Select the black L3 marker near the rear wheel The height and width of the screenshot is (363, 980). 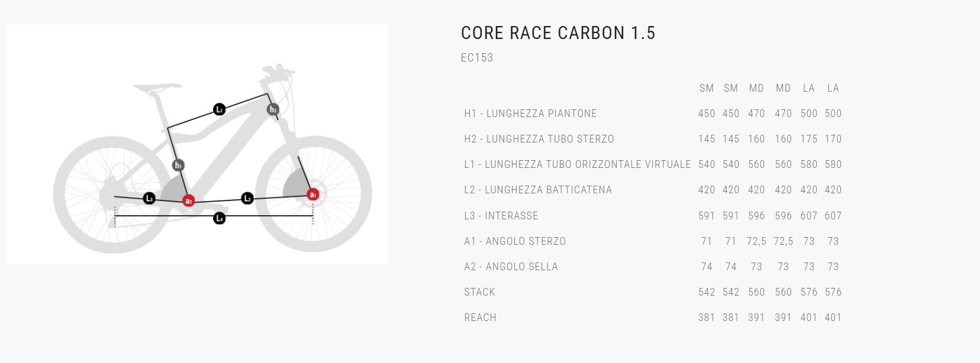[150, 199]
